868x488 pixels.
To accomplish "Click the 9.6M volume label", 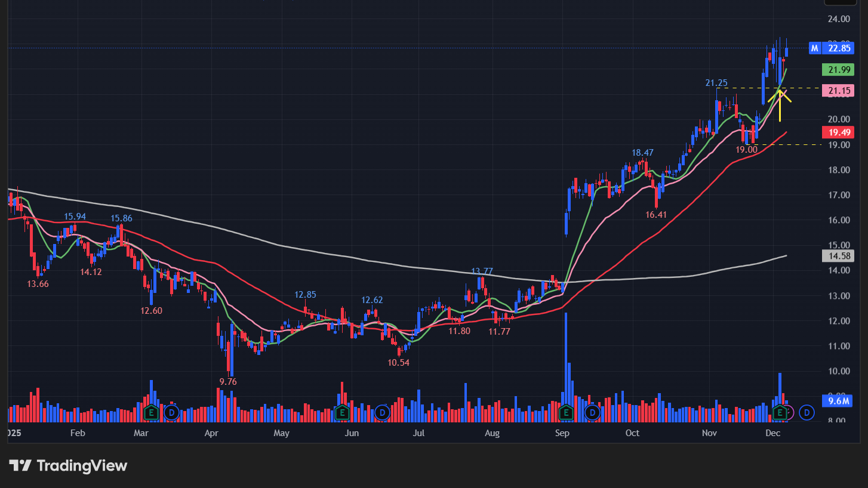I will (x=838, y=401).
